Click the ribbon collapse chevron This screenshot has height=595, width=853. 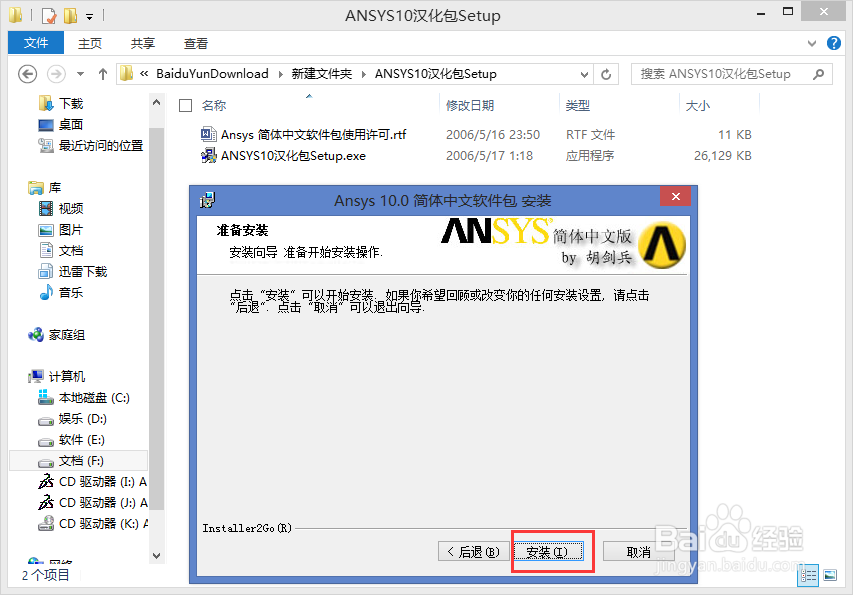(x=812, y=43)
